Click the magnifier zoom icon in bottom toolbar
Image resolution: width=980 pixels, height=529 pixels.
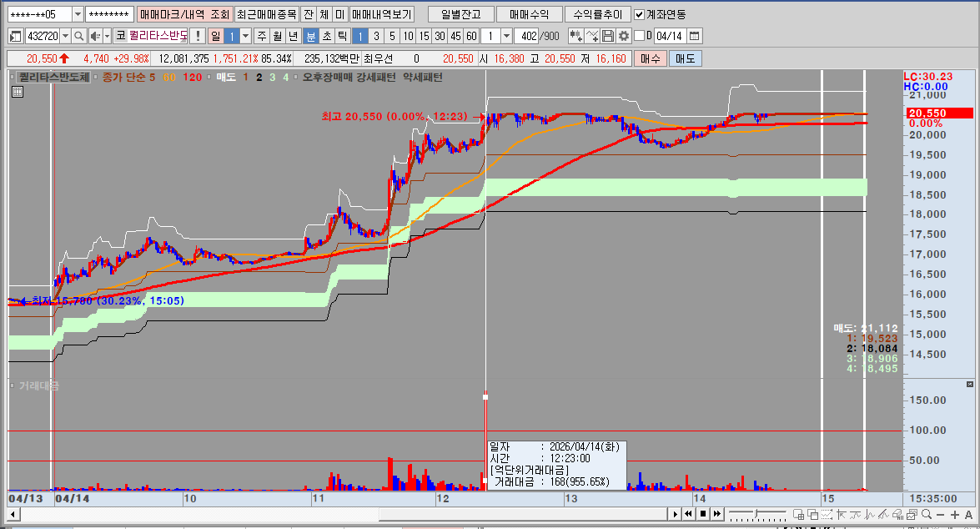(x=927, y=514)
